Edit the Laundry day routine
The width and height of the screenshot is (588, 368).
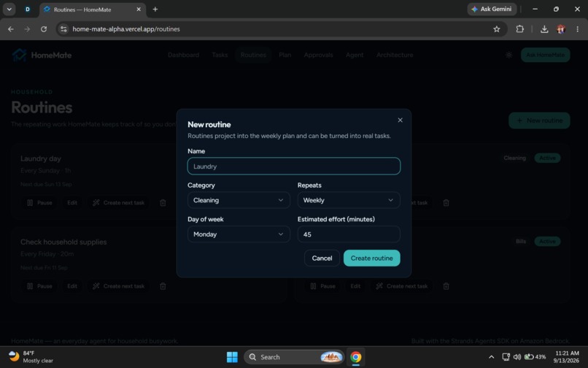tap(72, 203)
